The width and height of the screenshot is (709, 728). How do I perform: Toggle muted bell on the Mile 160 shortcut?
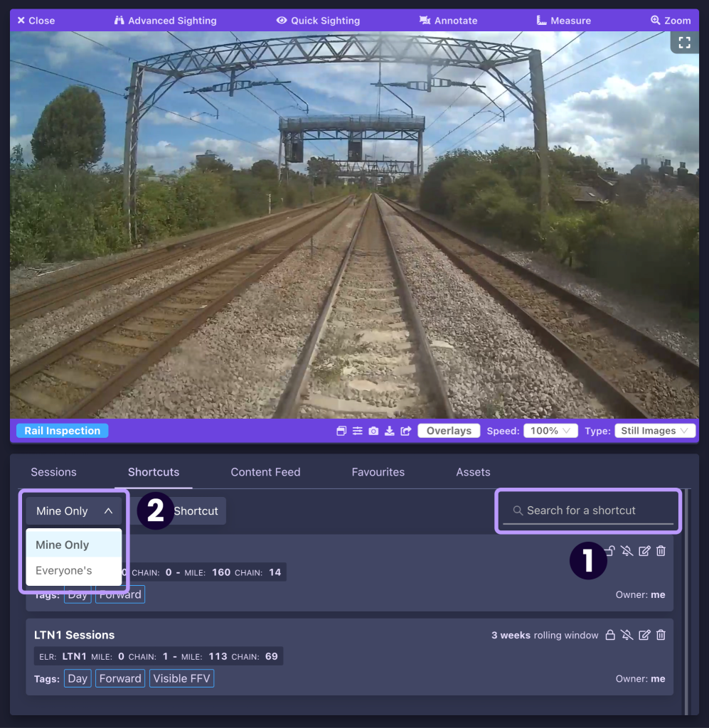tap(627, 551)
